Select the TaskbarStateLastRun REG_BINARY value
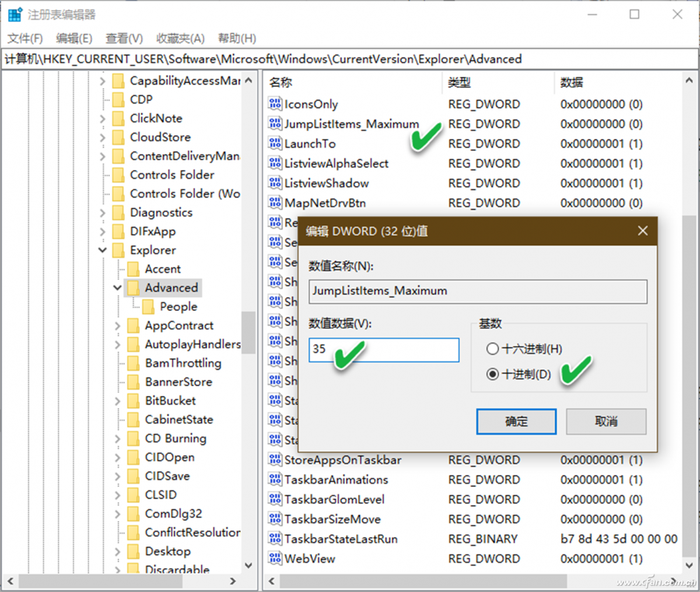The width and height of the screenshot is (700, 592). point(344,538)
